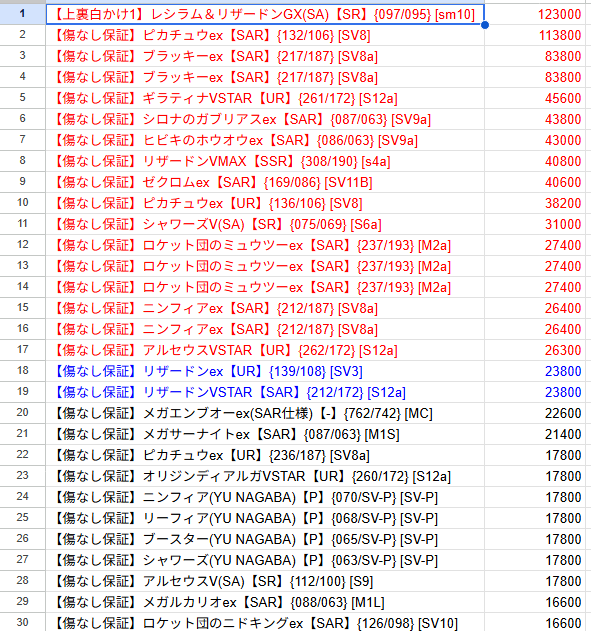Image resolution: width=591 pixels, height=631 pixels.
Task: Select the ゼクロムex SAR cell
Action: pyautogui.click(x=265, y=182)
